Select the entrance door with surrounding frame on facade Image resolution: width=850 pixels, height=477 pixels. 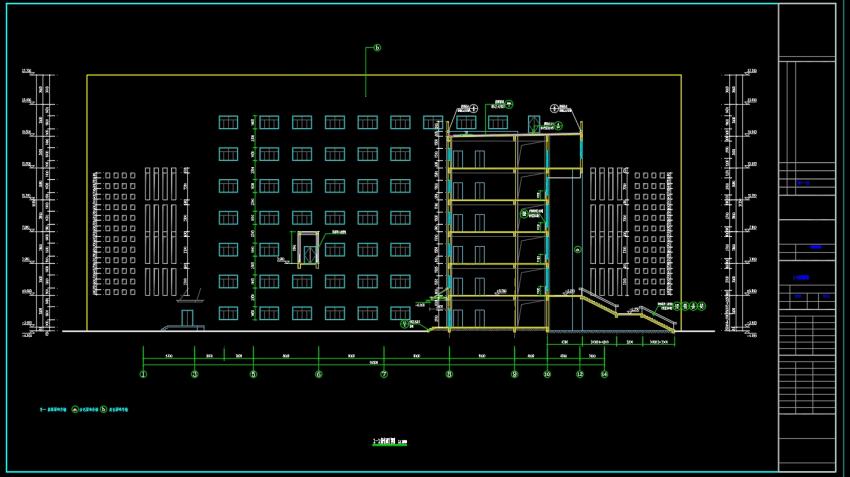point(308,250)
